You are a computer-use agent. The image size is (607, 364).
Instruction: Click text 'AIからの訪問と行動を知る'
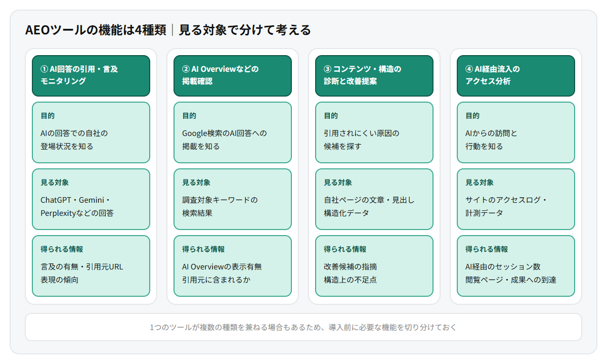click(491, 140)
